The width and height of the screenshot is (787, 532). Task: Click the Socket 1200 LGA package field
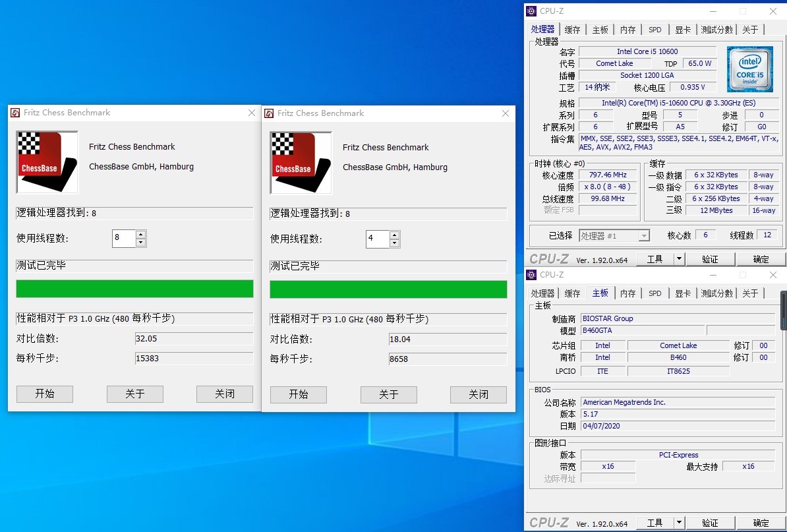pyautogui.click(x=647, y=75)
